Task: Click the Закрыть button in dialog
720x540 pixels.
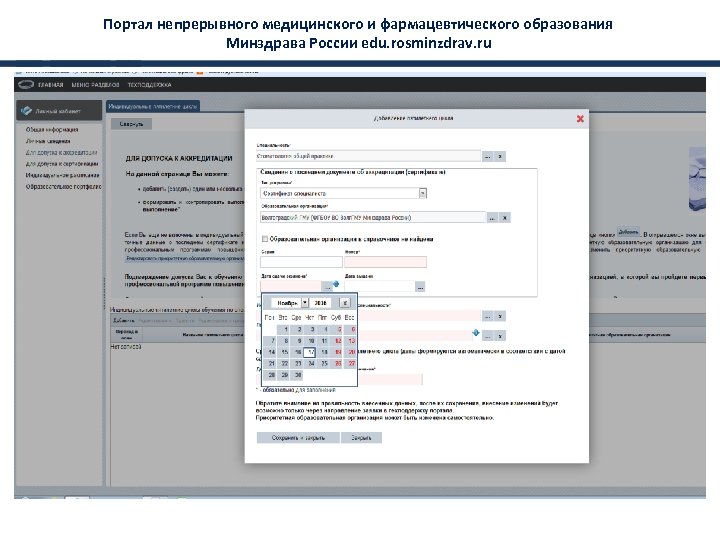Action: click(x=361, y=438)
